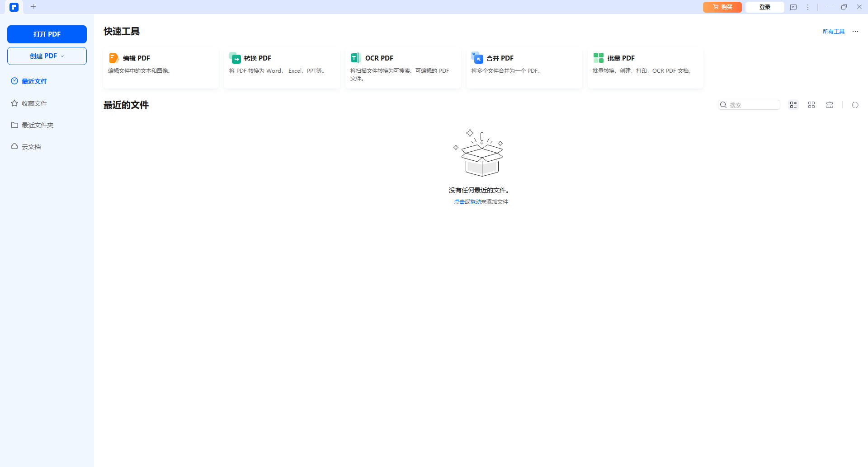The height and width of the screenshot is (467, 868).
Task: Open the feedback message icon
Action: pyautogui.click(x=793, y=7)
